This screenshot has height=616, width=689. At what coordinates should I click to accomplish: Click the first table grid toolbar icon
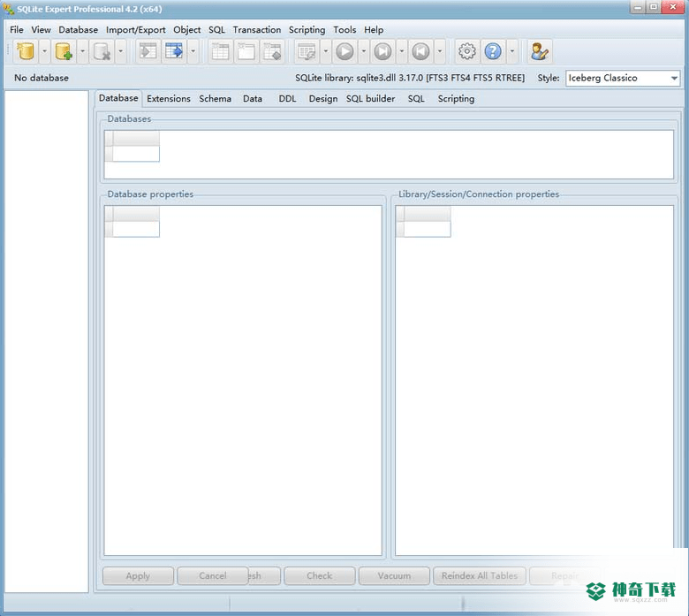click(220, 51)
